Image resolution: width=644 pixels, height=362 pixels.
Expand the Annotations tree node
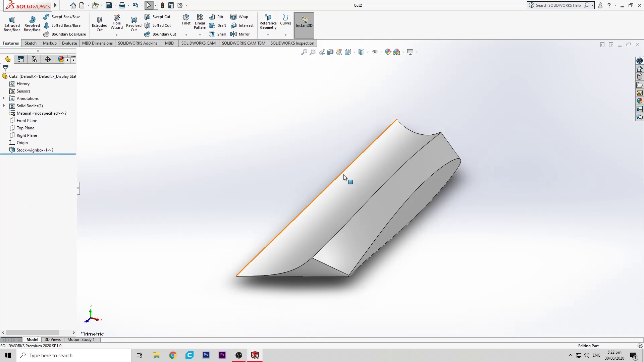[x=4, y=99]
